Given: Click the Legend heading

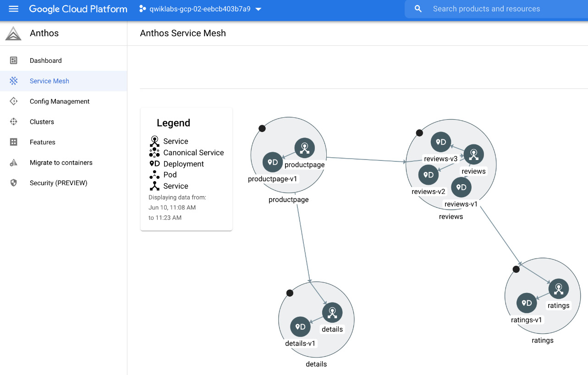Looking at the screenshot, I should 173,123.
